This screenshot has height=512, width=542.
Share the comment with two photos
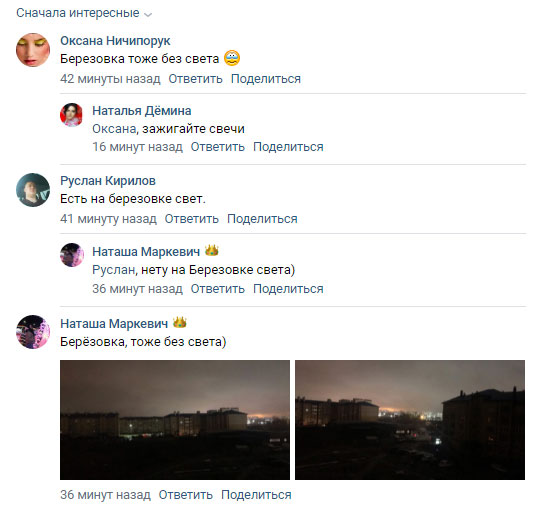pos(256,495)
